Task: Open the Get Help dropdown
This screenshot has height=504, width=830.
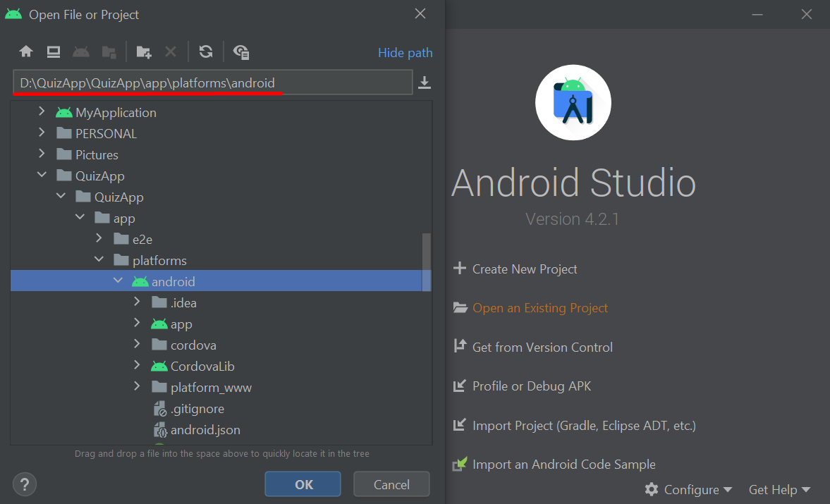Action: 779,490
